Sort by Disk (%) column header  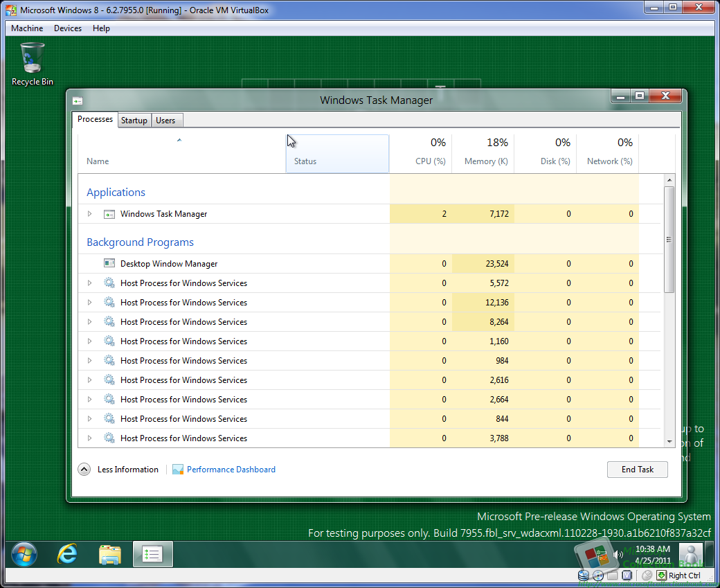545,154
